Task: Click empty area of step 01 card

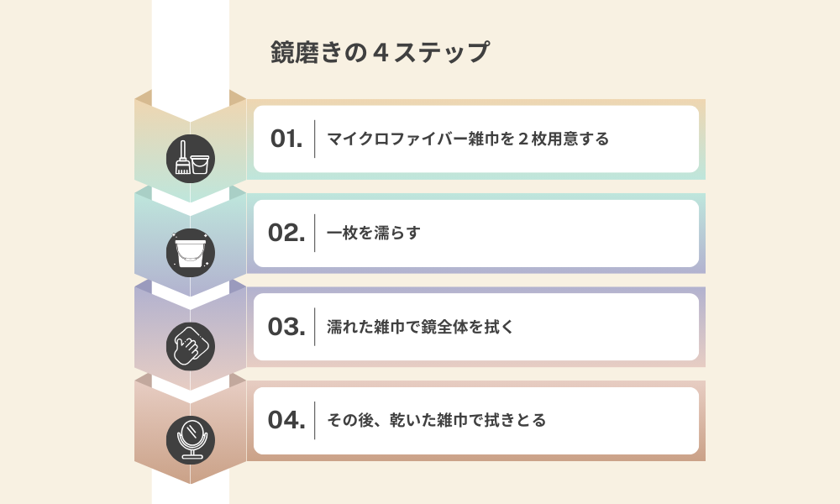Action: pos(654,139)
